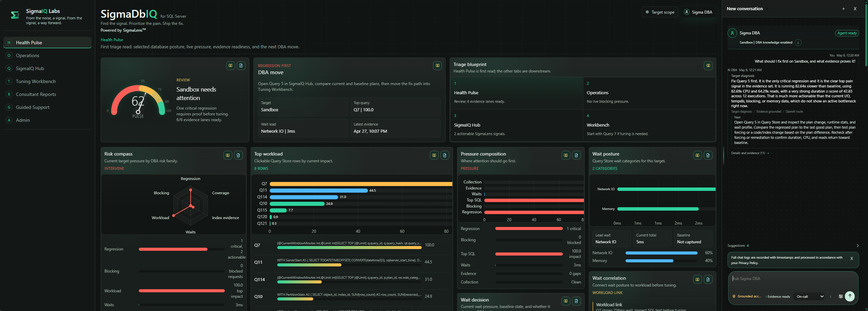868x311 pixels.
Task: Open the Q114 query row with impact 31.0
Action: click(x=352, y=280)
